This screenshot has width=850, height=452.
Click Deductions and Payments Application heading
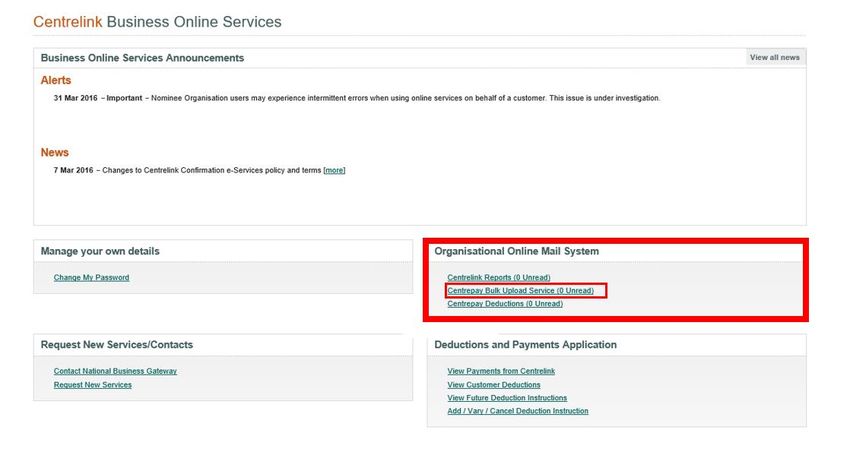[x=525, y=345]
